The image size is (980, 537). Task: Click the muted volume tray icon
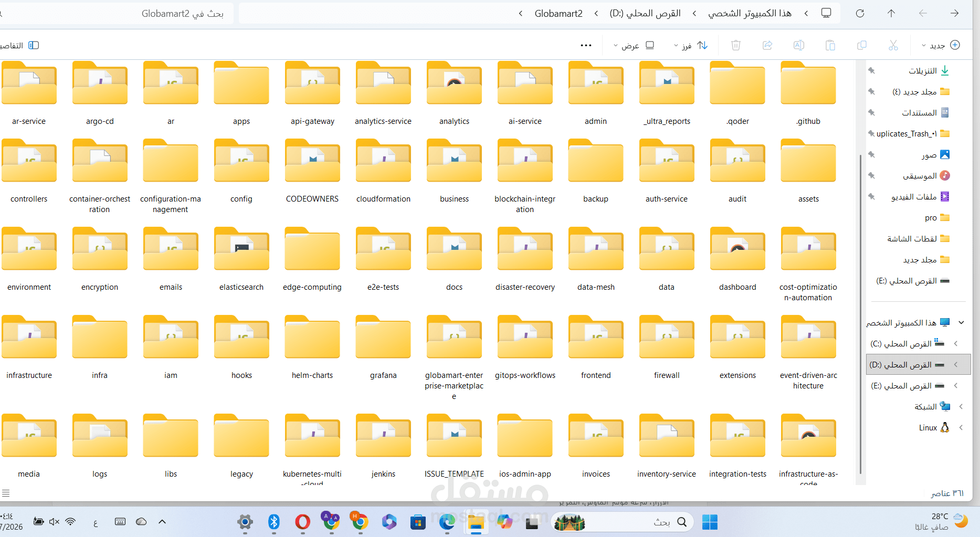click(x=54, y=522)
